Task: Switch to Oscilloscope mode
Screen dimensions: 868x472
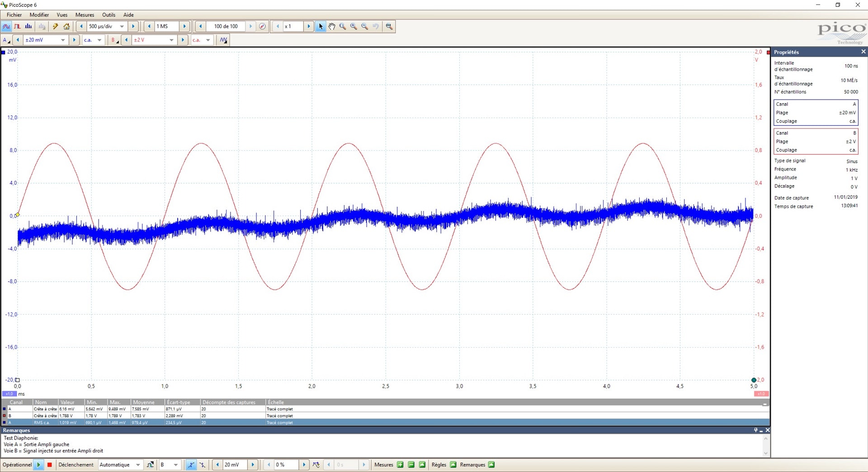Action: tap(6, 26)
